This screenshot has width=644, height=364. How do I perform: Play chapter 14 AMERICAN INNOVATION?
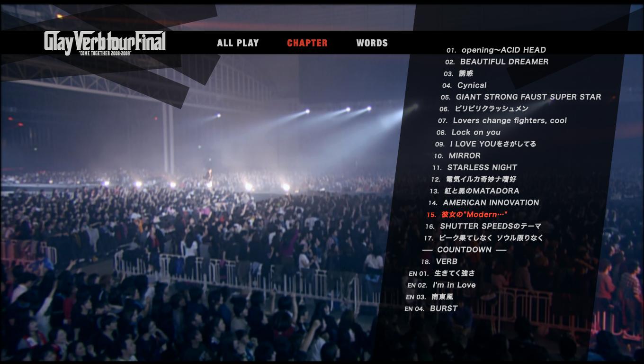tap(483, 203)
